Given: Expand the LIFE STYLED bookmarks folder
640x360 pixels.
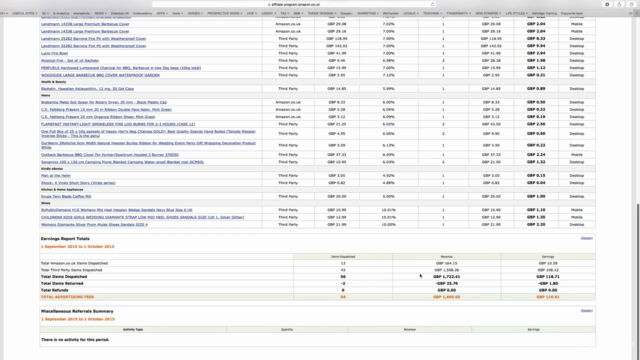Looking at the screenshot, I should [x=516, y=13].
